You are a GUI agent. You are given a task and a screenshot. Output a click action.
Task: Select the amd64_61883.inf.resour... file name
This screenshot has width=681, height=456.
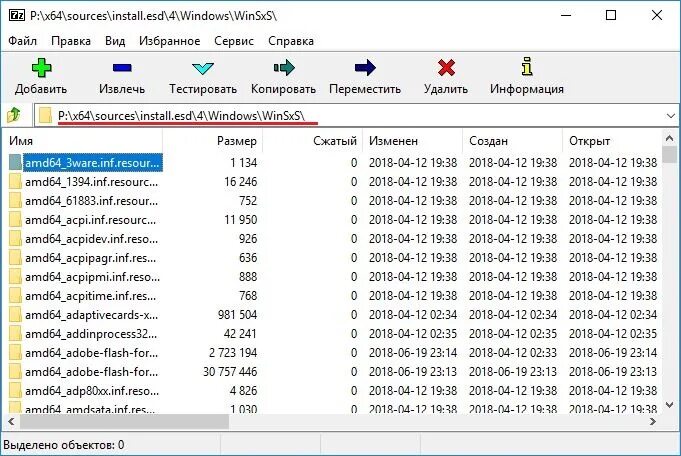point(91,201)
